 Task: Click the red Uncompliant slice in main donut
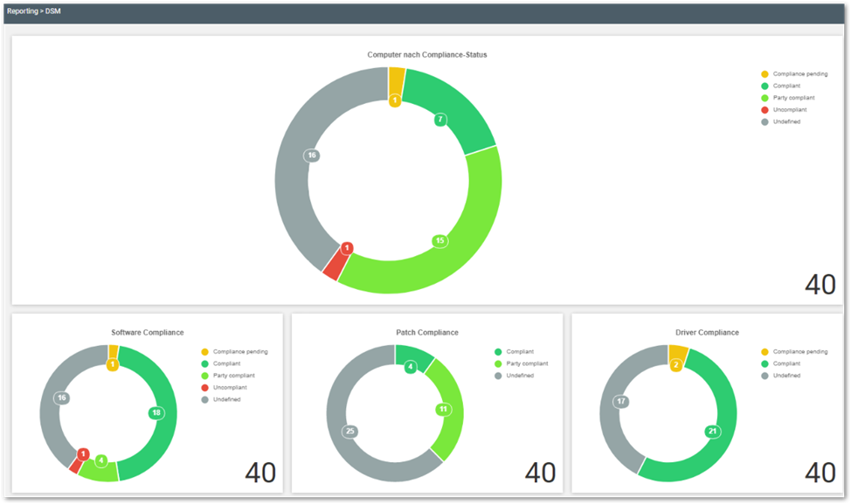pyautogui.click(x=334, y=264)
